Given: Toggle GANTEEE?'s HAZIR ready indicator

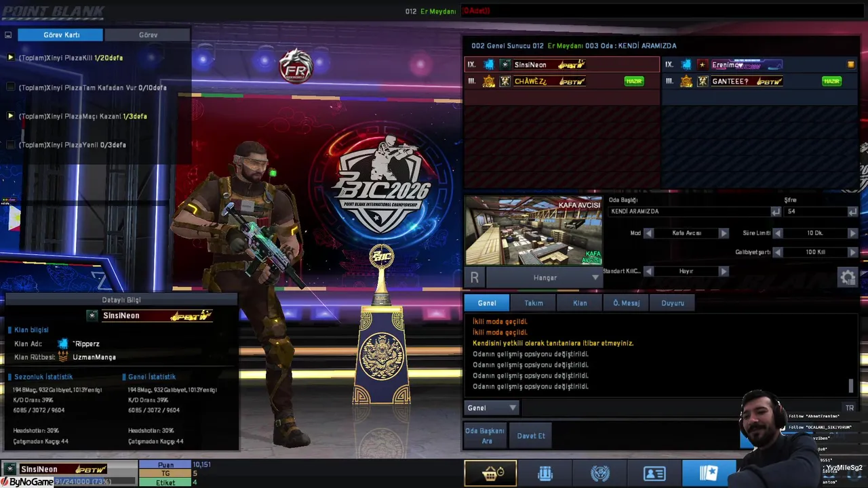Looking at the screenshot, I should pyautogui.click(x=831, y=81).
